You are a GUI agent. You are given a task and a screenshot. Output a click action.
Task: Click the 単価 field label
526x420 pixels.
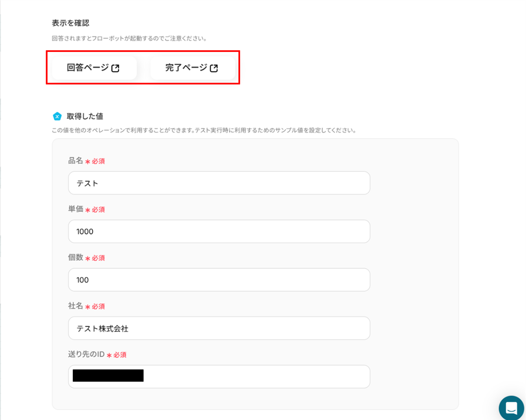[75, 209]
